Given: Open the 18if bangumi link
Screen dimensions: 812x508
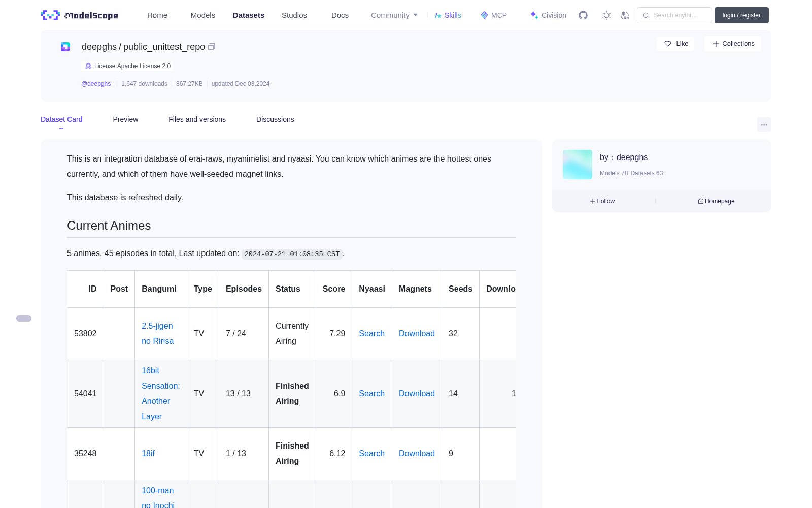Looking at the screenshot, I should 148,454.
